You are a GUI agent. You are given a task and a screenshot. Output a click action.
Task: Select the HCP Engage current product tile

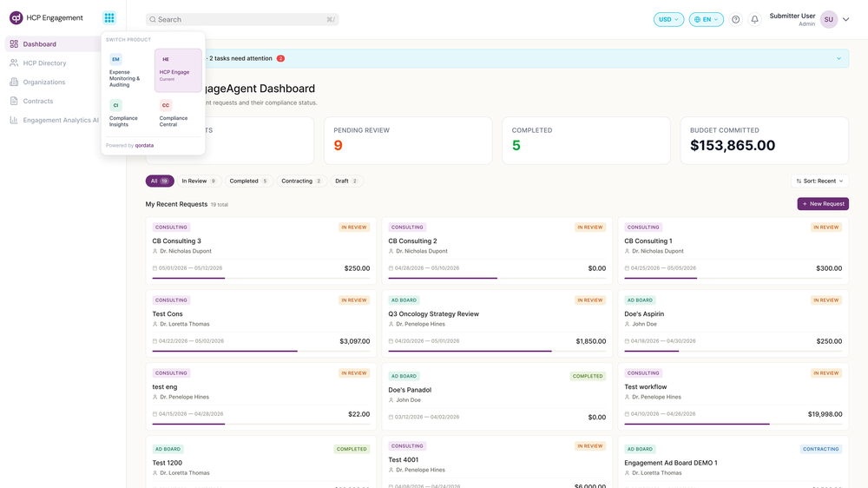[x=178, y=70]
